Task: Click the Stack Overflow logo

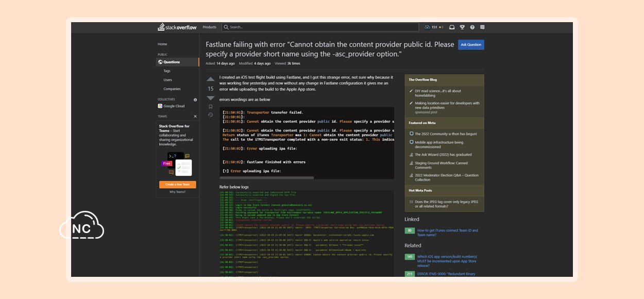Action: point(177,27)
